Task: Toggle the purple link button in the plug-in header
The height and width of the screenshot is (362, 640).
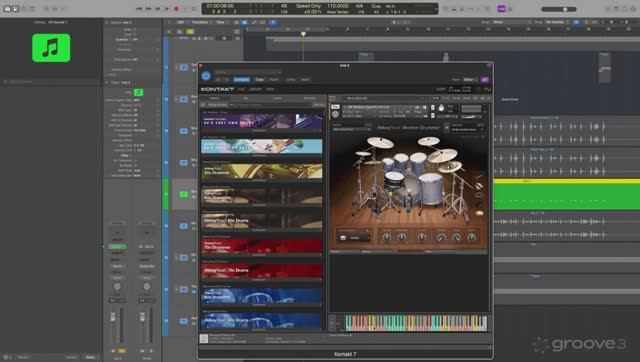Action: (x=484, y=80)
